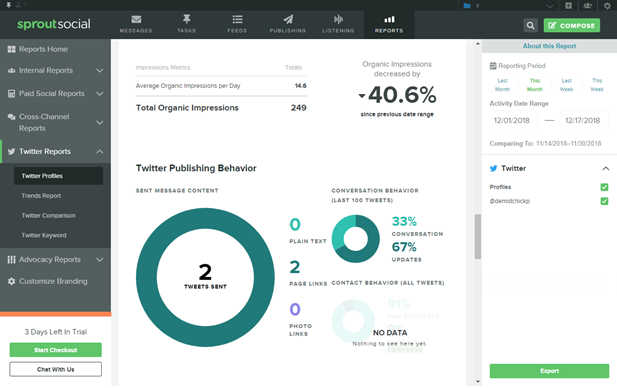Viewport: 617px width, 388px height.
Task: Toggle the Profiles checkbox
Action: pos(604,187)
